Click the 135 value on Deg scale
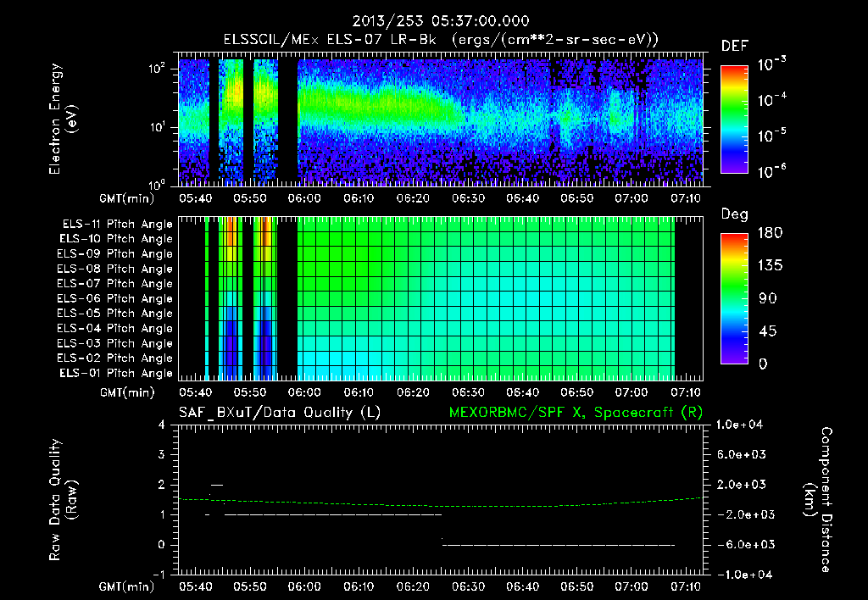Viewport: 868px width, 600px height. tap(770, 266)
